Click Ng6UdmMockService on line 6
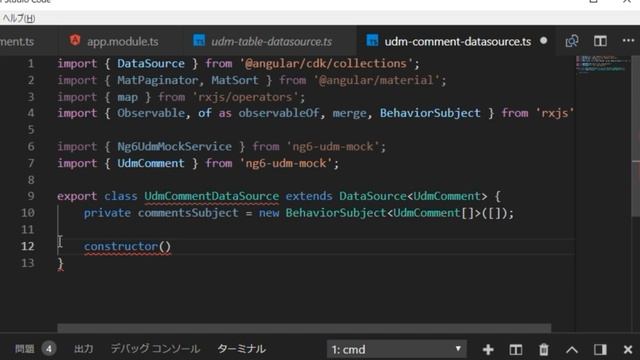Viewport: 640px width, 360px height. click(174, 147)
